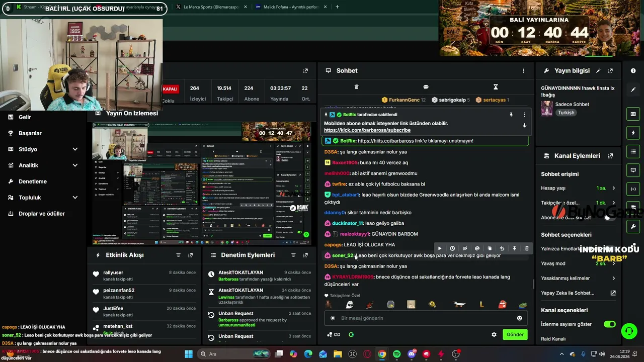Click the chat bubble button in right icon rail
The image size is (644, 362).
(x=633, y=170)
